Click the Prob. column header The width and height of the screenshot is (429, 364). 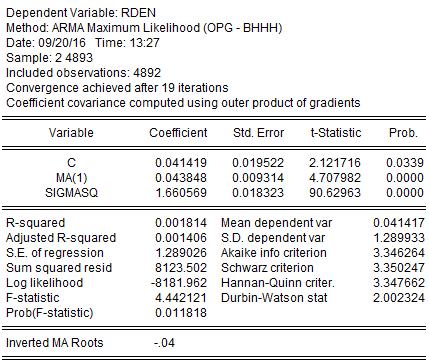(x=403, y=133)
